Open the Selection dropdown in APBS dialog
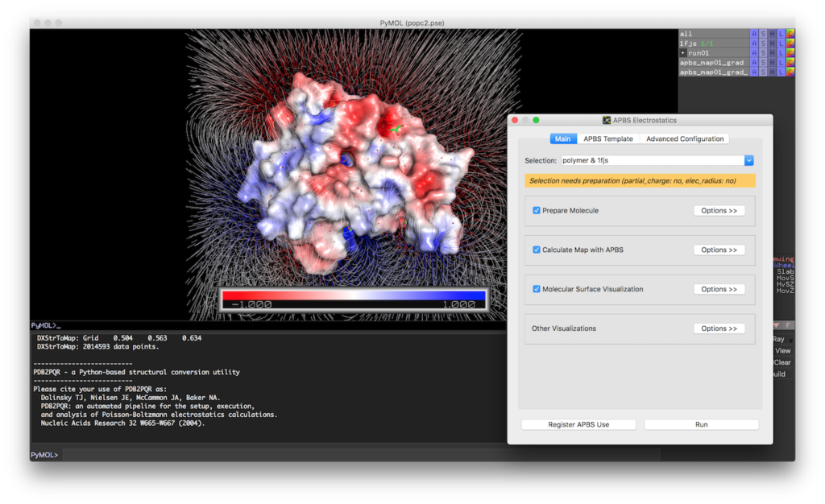Image resolution: width=825 pixels, height=504 pixels. tap(749, 160)
